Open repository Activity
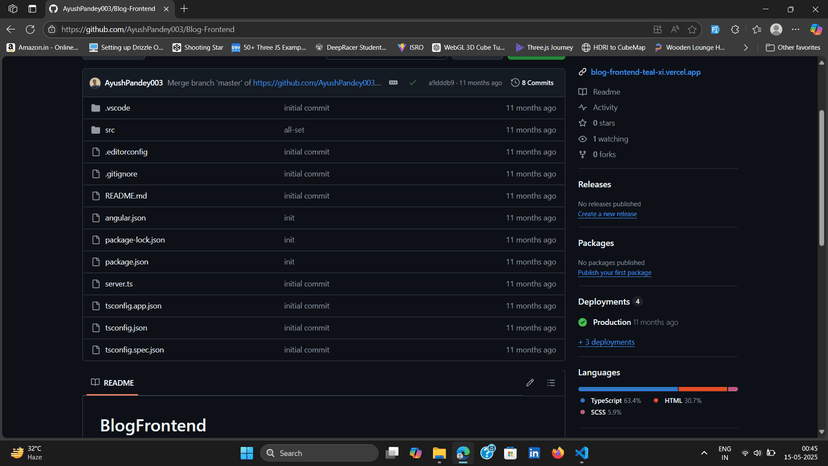 point(605,107)
